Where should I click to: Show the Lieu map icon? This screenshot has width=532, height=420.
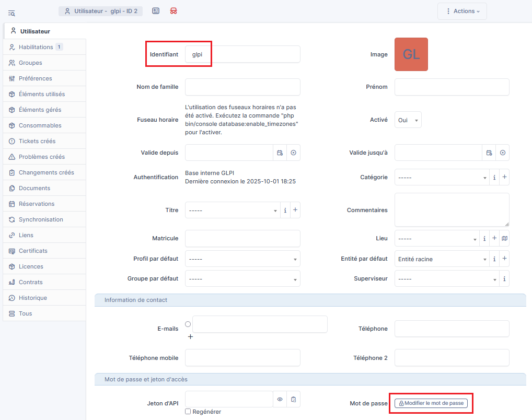click(504, 238)
